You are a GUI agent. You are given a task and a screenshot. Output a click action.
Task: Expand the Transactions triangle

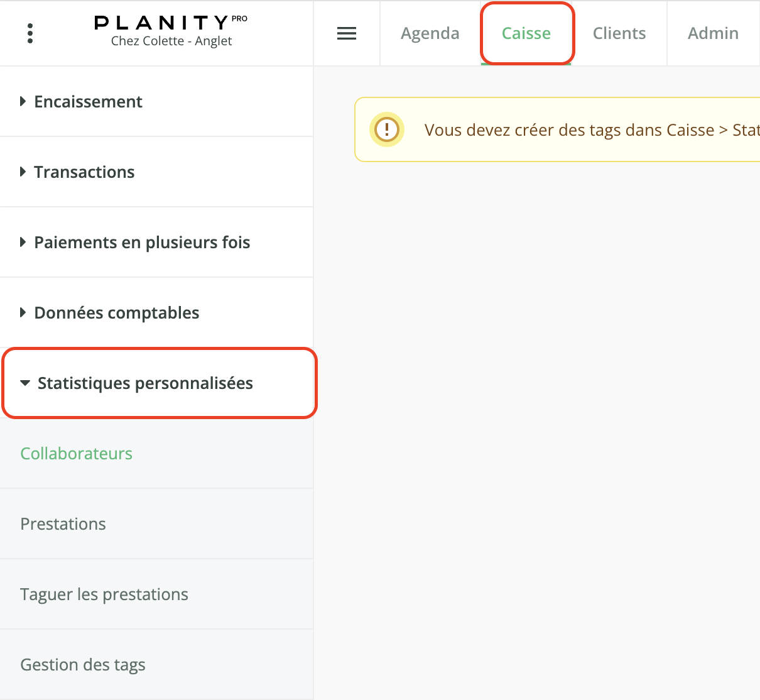tap(23, 172)
